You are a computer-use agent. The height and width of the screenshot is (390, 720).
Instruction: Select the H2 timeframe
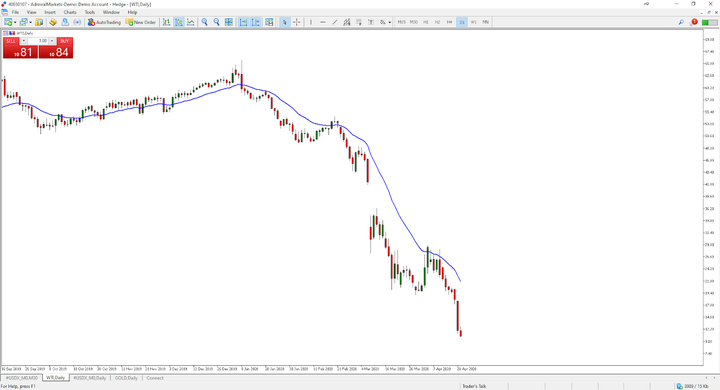pos(438,22)
